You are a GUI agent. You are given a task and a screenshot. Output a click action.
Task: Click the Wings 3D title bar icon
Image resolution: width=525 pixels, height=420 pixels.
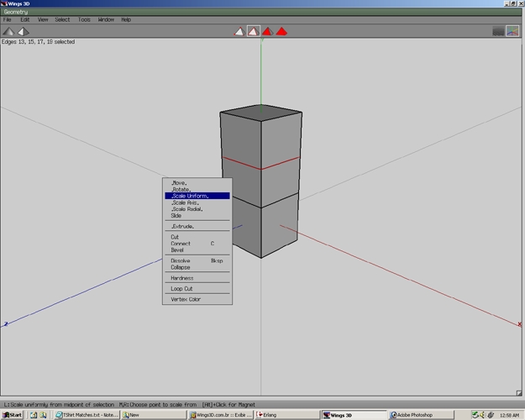3,3
